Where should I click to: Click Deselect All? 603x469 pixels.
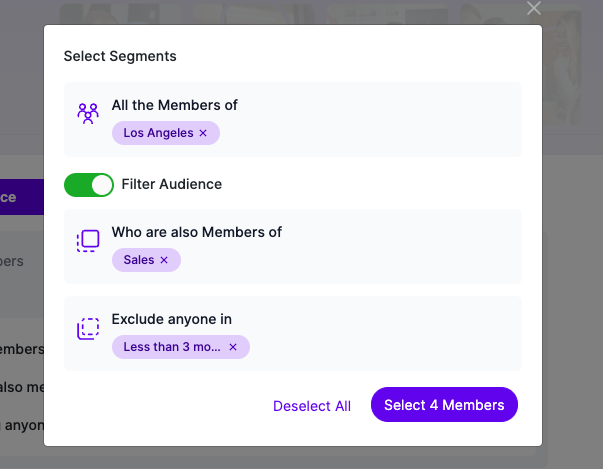(312, 406)
